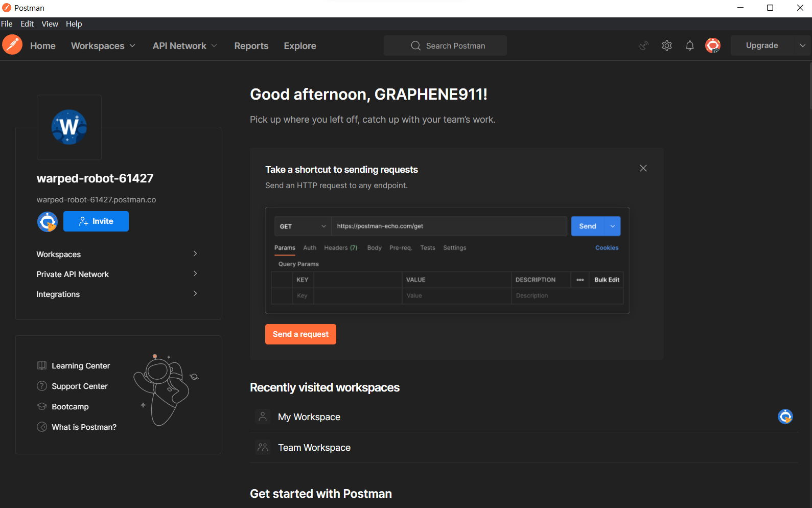Click the Learning Center book icon

pyautogui.click(x=42, y=365)
